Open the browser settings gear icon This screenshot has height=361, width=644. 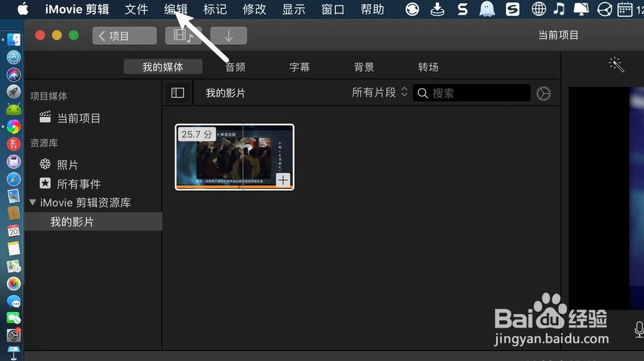coord(544,93)
